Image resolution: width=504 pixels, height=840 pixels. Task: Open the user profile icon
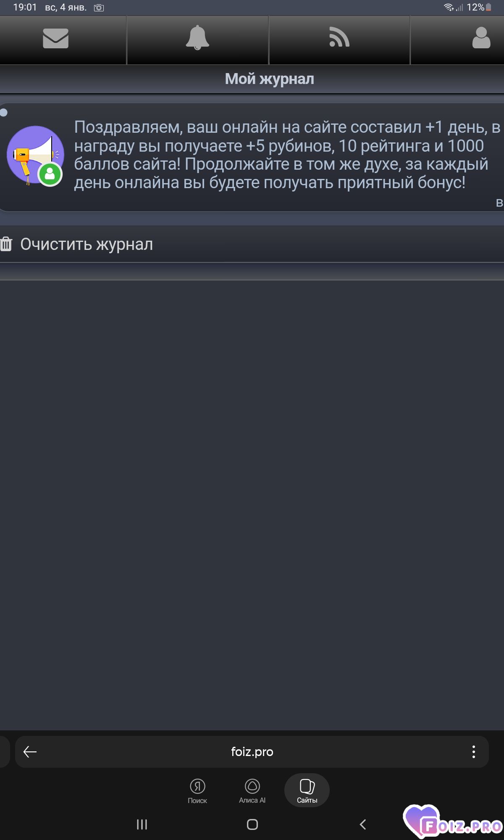pos(481,38)
